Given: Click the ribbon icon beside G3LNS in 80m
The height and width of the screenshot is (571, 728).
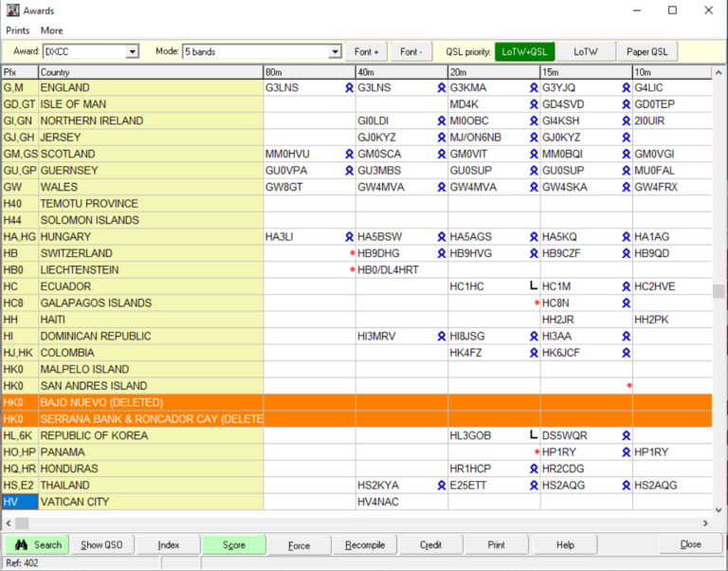Looking at the screenshot, I should pos(349,87).
